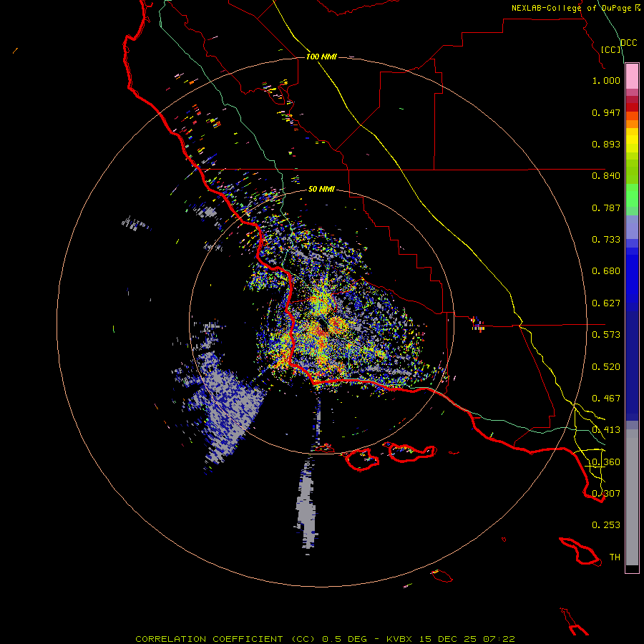Click the CORRELATION COEFFICIENT (CC) caption text
This screenshot has width=644, height=644.
[225, 639]
